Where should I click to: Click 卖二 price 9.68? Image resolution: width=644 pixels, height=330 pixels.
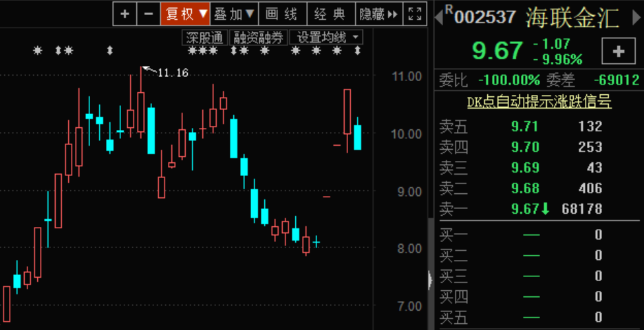point(524,188)
